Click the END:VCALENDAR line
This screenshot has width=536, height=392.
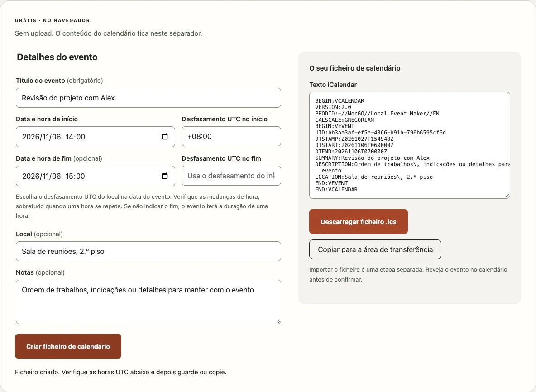(x=336, y=189)
